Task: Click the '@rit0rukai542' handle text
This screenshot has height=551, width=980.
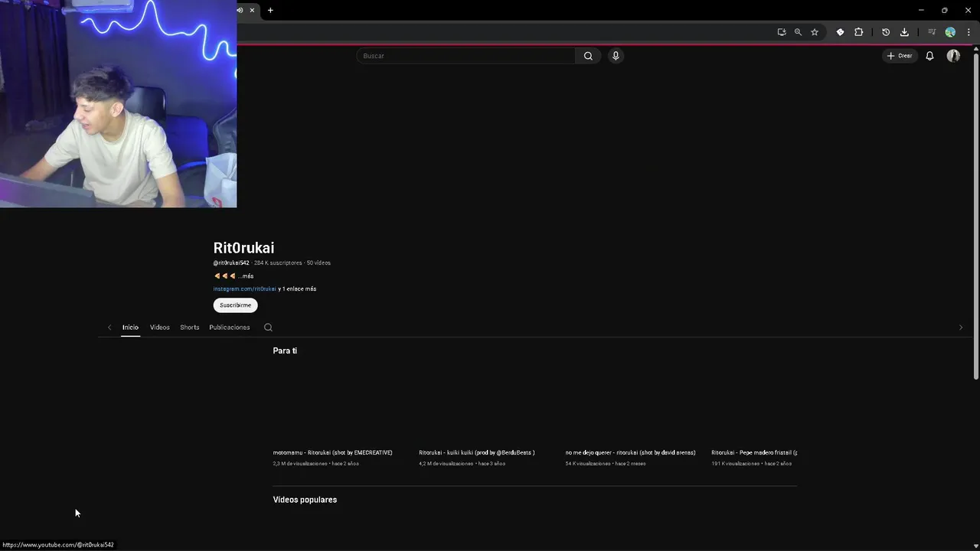Action: 231,263
